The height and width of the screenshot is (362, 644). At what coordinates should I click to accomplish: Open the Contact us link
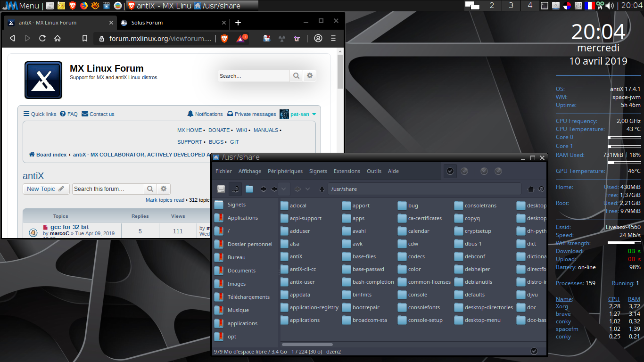pos(98,114)
